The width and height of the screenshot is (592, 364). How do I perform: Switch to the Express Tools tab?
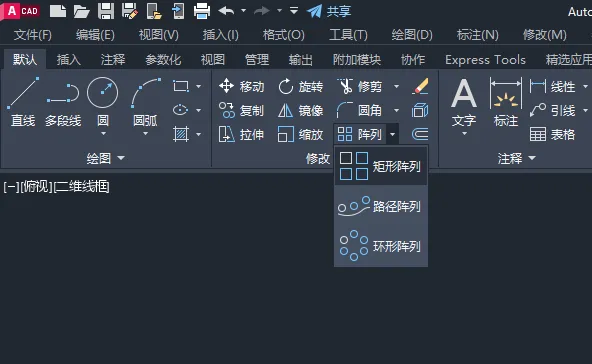485,60
